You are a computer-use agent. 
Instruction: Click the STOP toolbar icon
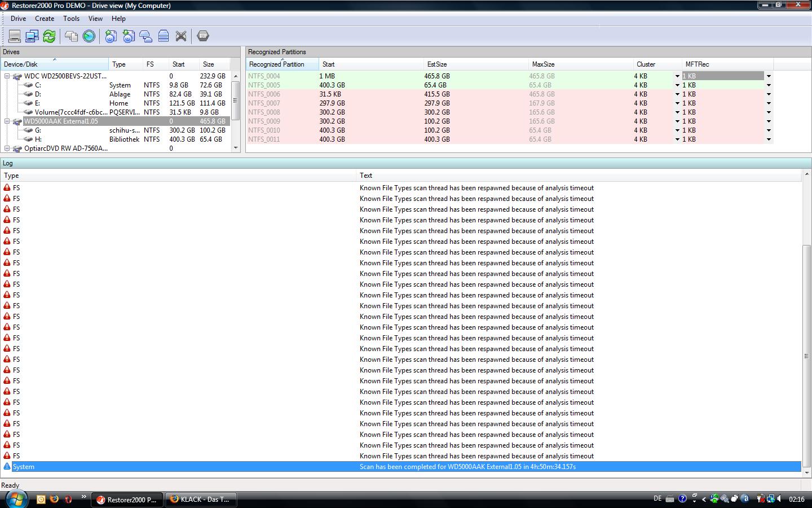pos(203,36)
